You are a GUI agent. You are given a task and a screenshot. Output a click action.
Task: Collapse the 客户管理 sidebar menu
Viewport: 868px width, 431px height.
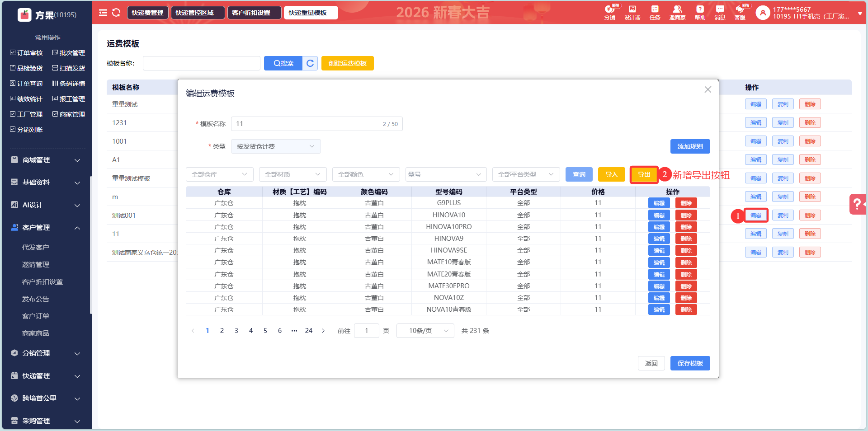[x=45, y=228]
